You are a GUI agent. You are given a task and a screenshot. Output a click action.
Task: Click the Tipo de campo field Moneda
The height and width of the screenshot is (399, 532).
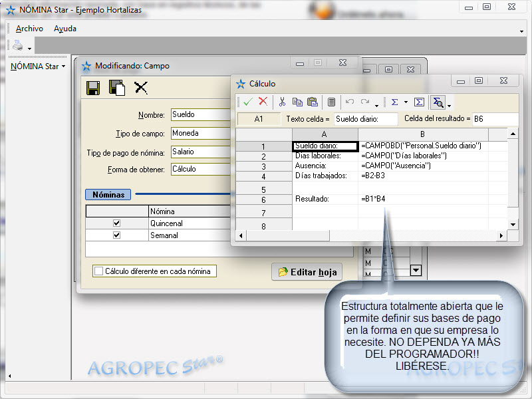click(x=201, y=133)
